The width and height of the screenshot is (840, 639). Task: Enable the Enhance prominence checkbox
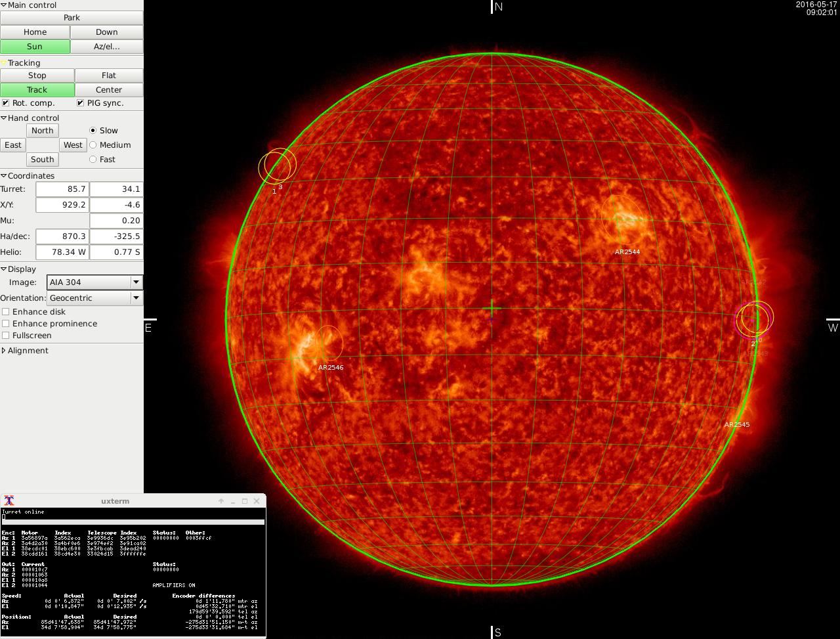pos(6,324)
